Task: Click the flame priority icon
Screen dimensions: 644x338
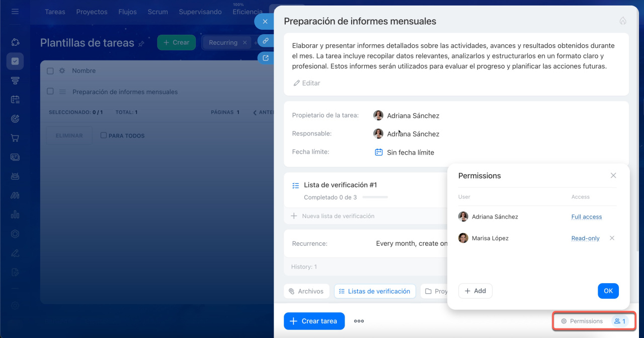Action: [623, 21]
